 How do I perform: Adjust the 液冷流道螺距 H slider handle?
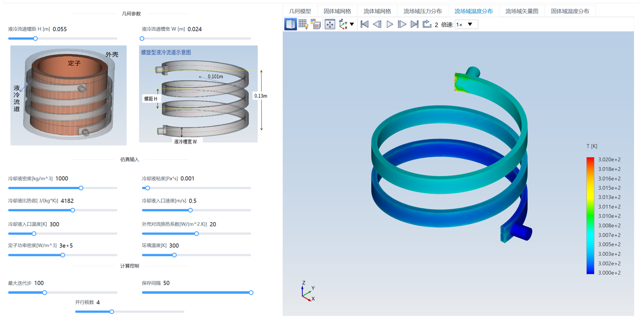[x=35, y=38]
